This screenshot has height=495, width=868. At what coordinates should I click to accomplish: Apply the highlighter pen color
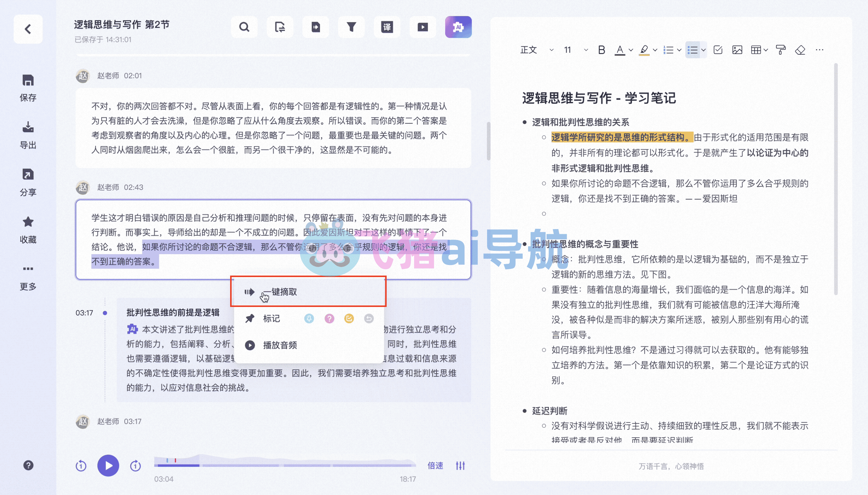click(644, 50)
